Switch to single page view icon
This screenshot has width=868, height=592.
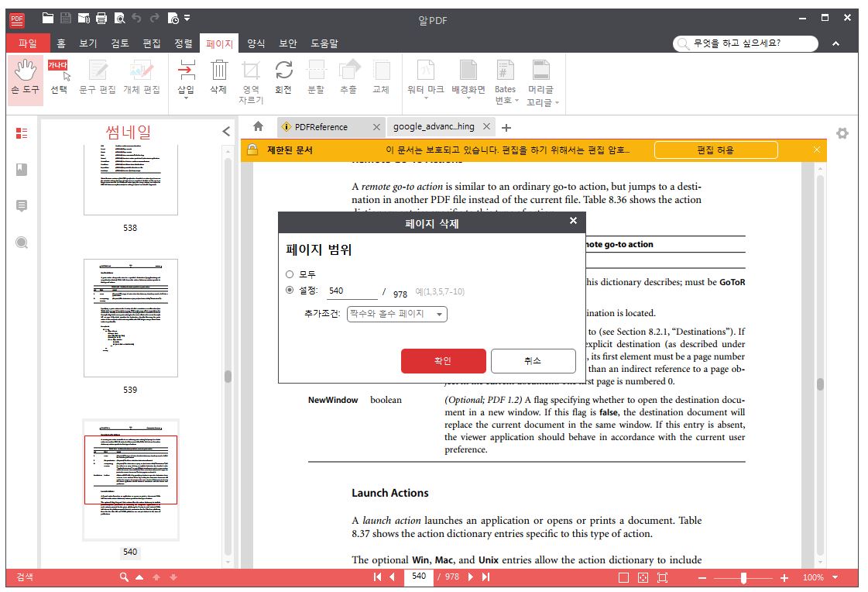(x=623, y=577)
